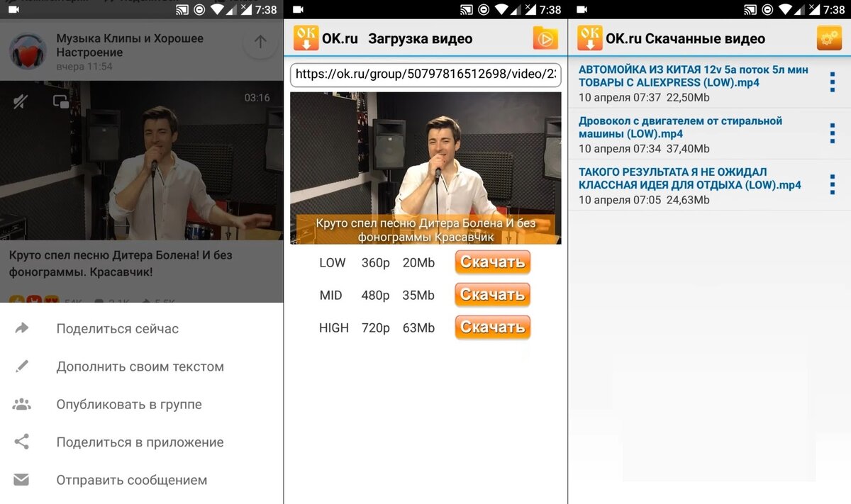Tap the 480p resolution label

tap(376, 296)
